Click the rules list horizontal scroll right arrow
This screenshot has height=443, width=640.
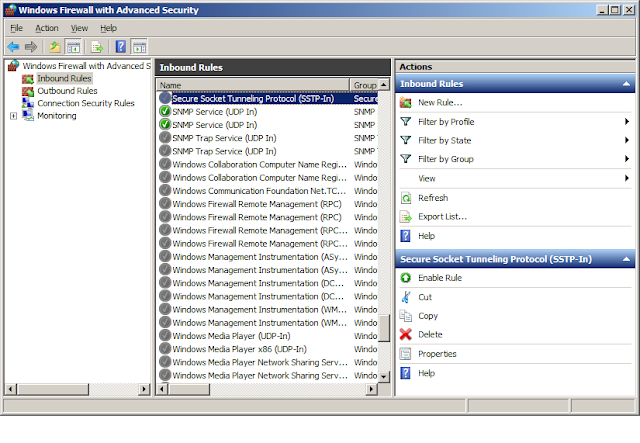click(371, 389)
